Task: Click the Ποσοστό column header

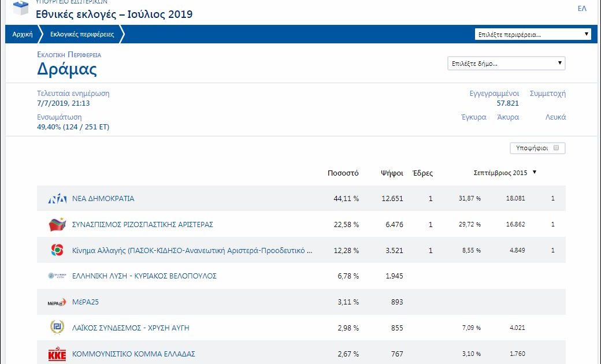Action: [343, 173]
